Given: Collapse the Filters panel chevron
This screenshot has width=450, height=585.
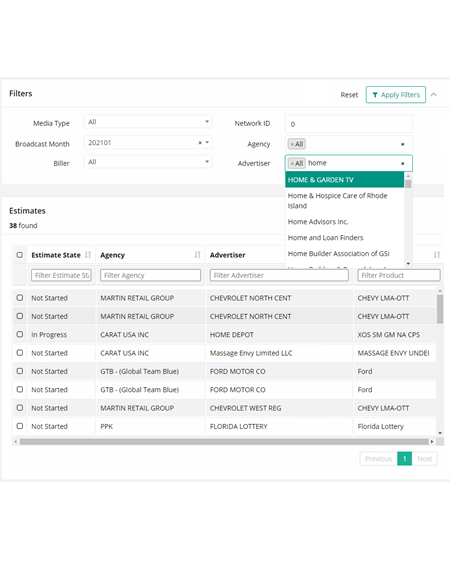Looking at the screenshot, I should [x=434, y=95].
